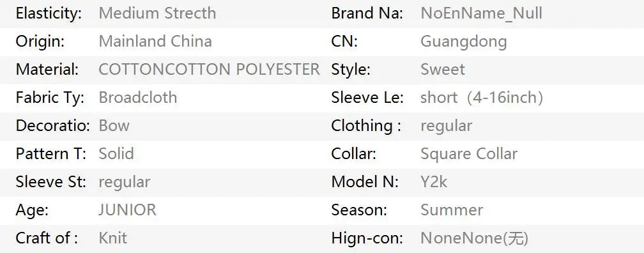Select the short (4-16inch) sleeve value

point(482,98)
